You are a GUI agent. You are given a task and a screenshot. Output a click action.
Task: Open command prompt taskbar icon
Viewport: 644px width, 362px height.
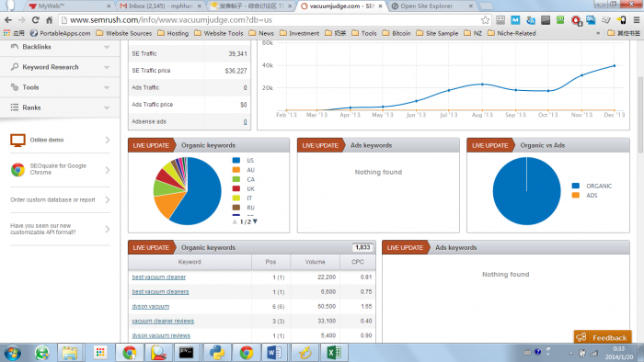[186, 353]
